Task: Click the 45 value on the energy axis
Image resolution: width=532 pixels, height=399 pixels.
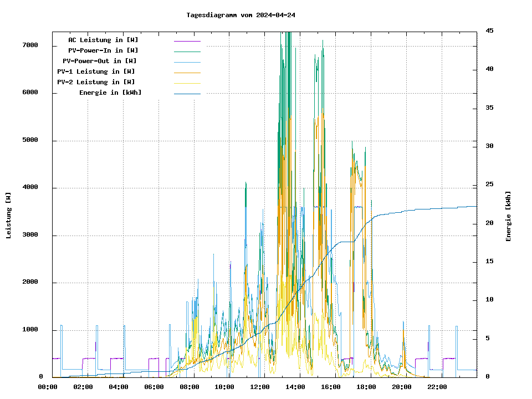Action: click(x=490, y=30)
